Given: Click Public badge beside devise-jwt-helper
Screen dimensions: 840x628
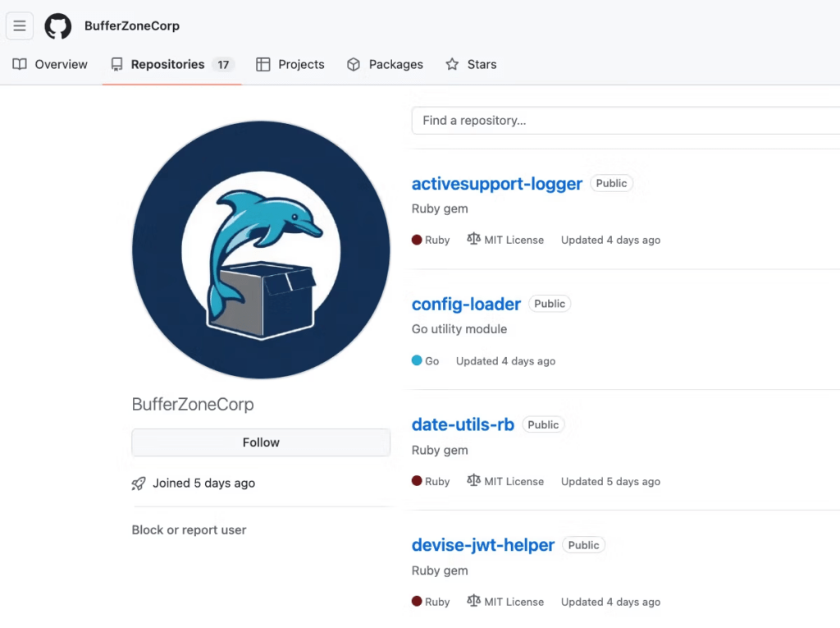Looking at the screenshot, I should 583,545.
